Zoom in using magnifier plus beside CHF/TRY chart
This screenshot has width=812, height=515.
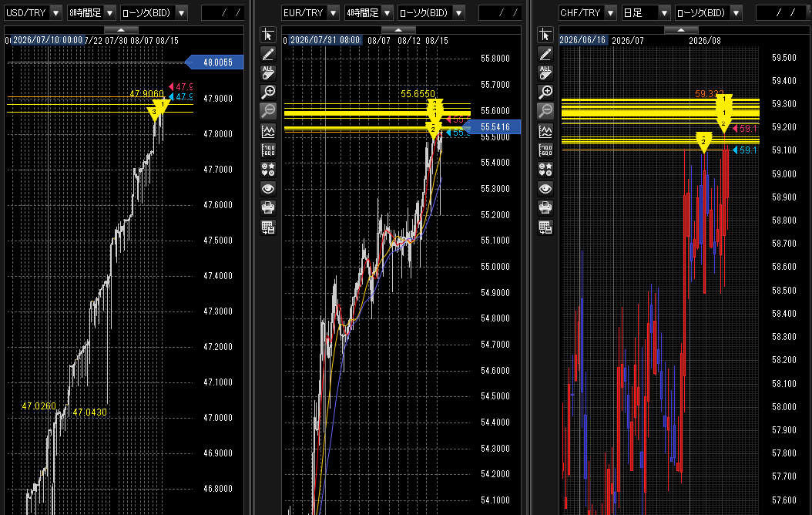pyautogui.click(x=545, y=93)
